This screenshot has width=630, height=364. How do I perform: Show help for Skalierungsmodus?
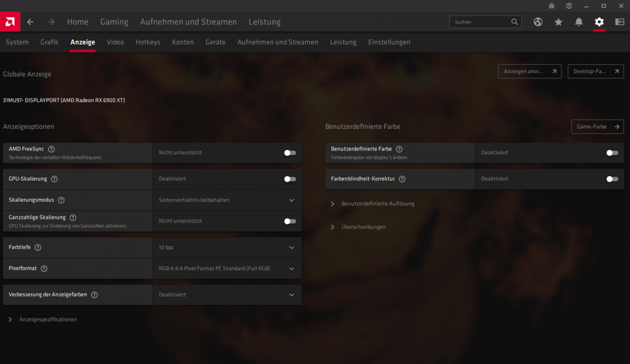coord(61,200)
